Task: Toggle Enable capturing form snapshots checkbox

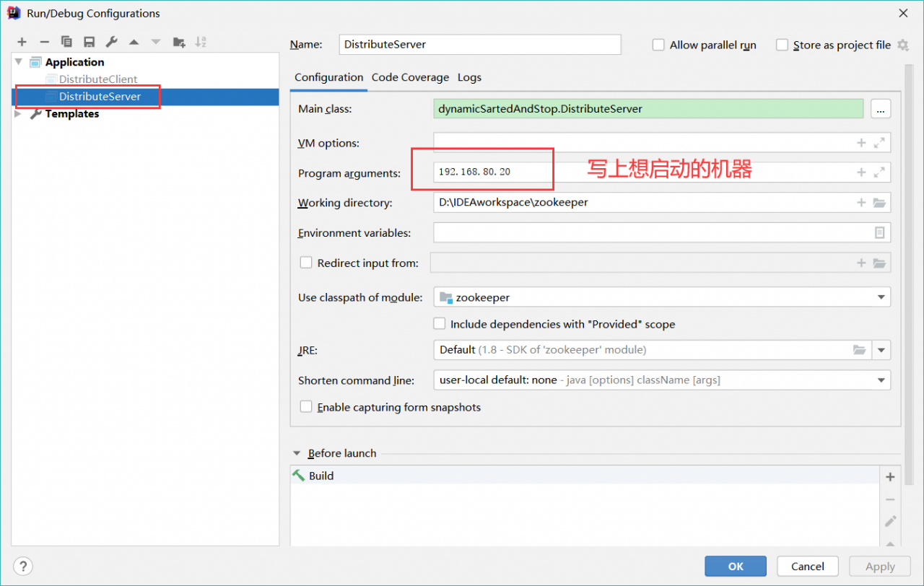Action: pyautogui.click(x=306, y=407)
